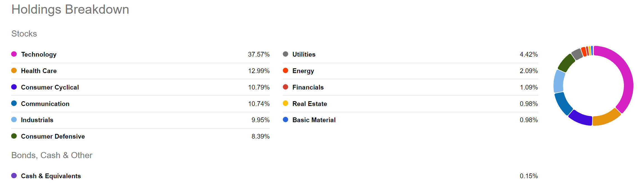
Task: Click the yellow Real Estate legend dot
Action: [x=285, y=103]
